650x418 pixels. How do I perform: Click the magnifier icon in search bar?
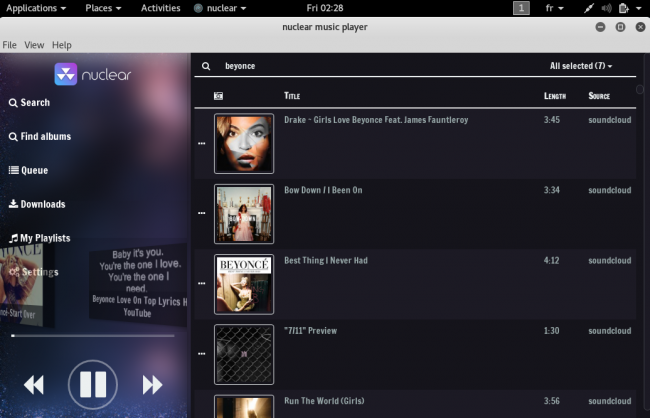pos(206,66)
